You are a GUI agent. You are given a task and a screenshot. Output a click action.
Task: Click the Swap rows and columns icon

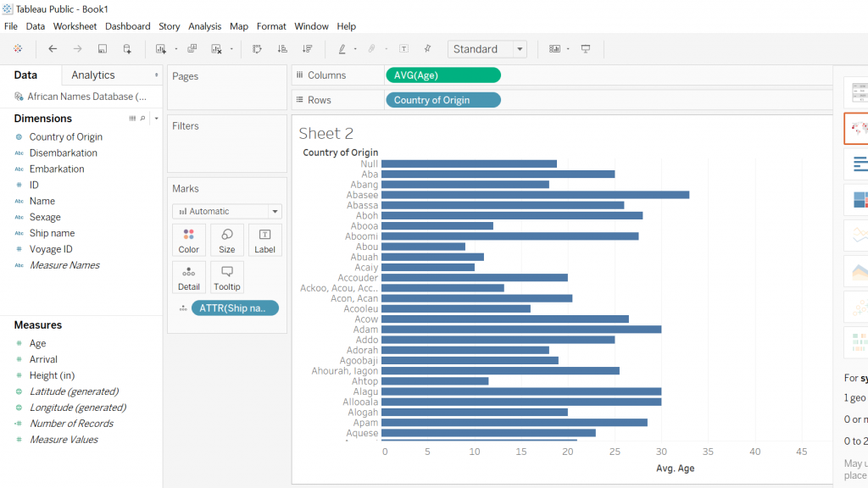pyautogui.click(x=257, y=49)
